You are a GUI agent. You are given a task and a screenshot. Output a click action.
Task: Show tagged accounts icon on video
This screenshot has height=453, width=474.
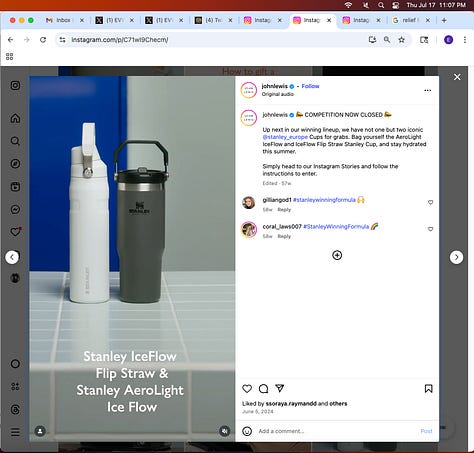pyautogui.click(x=40, y=431)
